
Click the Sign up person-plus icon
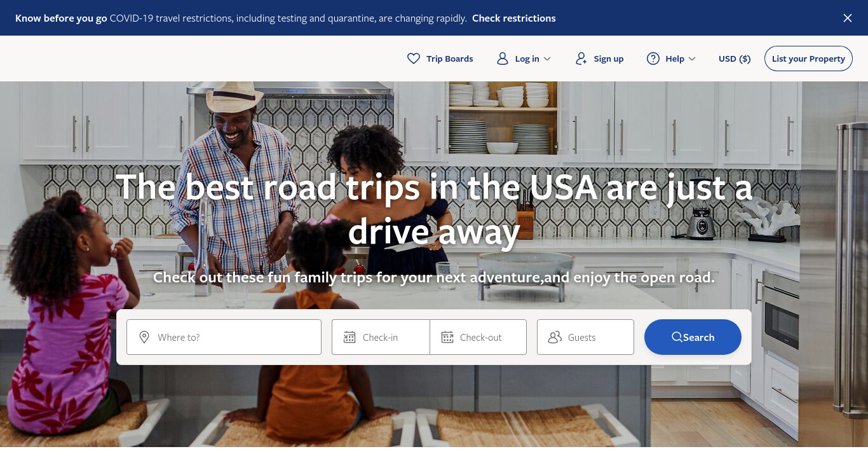[581, 59]
